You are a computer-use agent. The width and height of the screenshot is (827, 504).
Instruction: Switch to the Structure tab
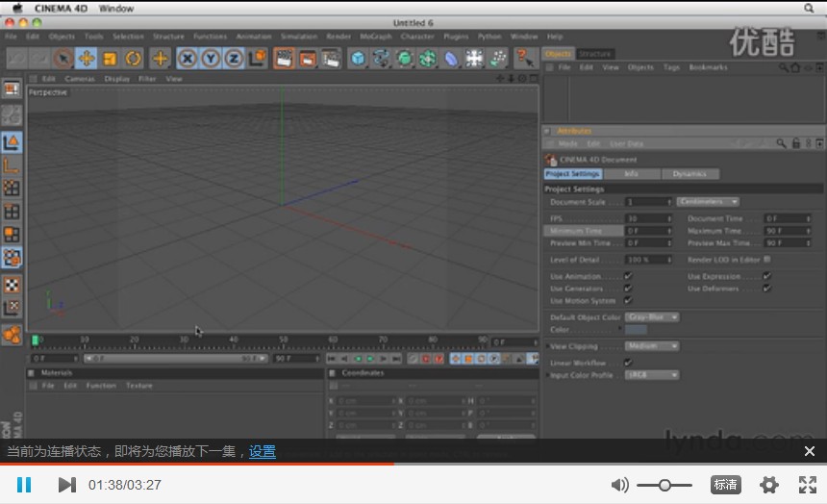point(594,54)
